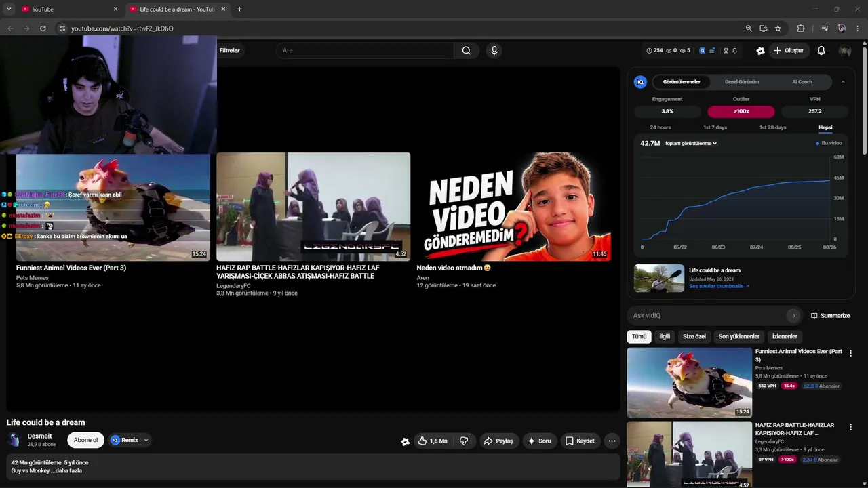Image resolution: width=868 pixels, height=488 pixels.
Task: Filter suggestions by Son yüklenenler chip
Action: (739, 336)
